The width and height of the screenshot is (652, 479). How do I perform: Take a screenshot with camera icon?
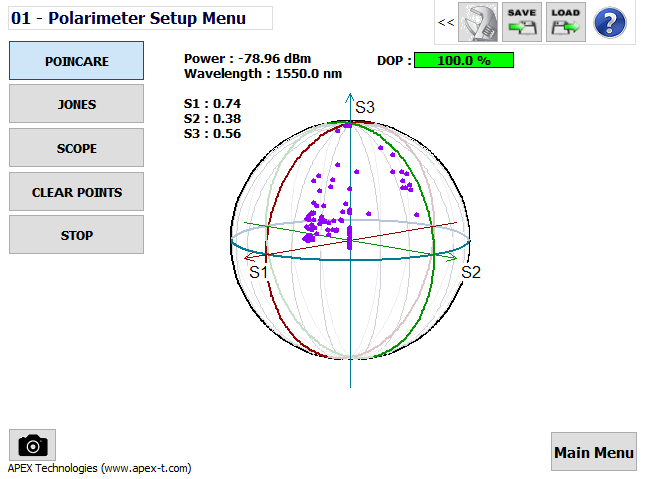point(32,445)
